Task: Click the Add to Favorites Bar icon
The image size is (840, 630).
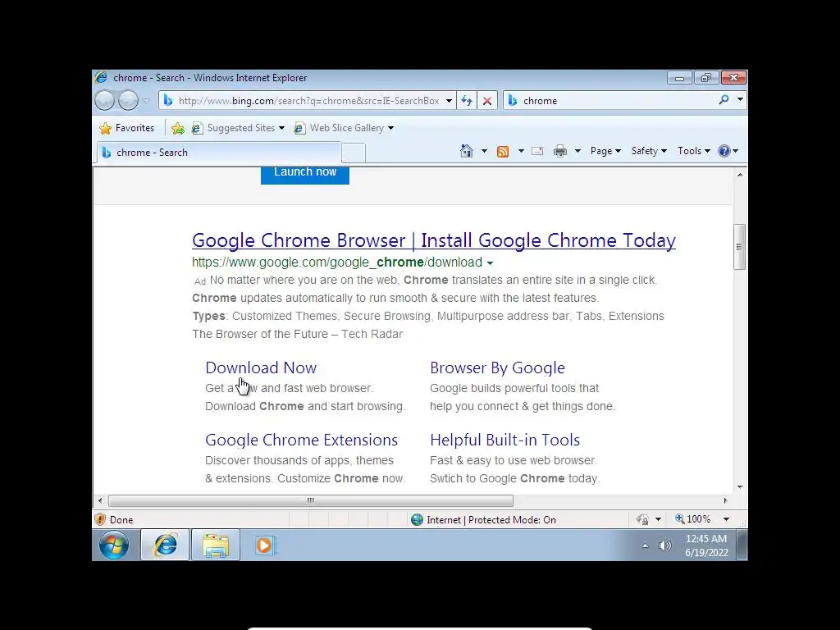Action: click(178, 128)
